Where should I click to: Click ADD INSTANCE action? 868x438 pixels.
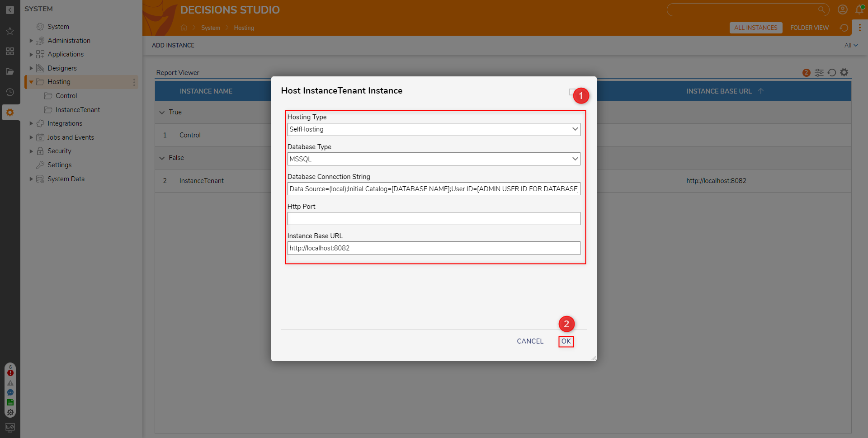[x=173, y=45]
